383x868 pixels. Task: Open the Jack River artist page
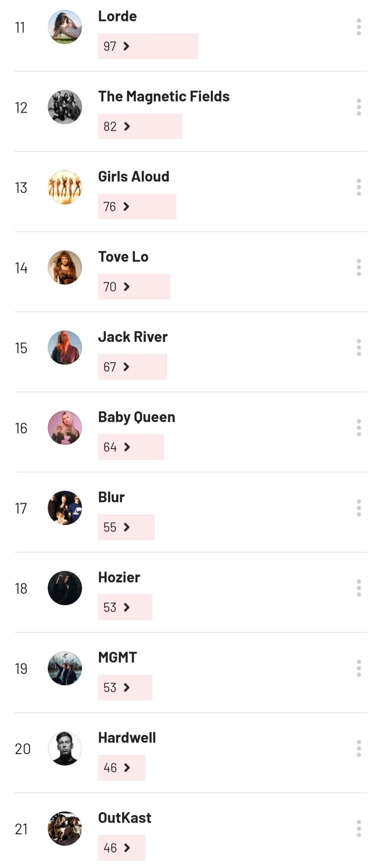[x=133, y=337]
